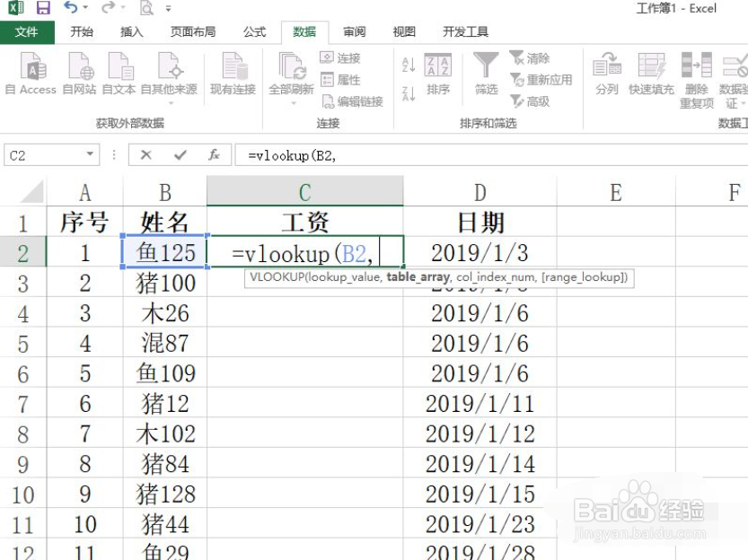748x560 pixels.
Task: Click the Undo arrow icon
Action: tap(70, 7)
